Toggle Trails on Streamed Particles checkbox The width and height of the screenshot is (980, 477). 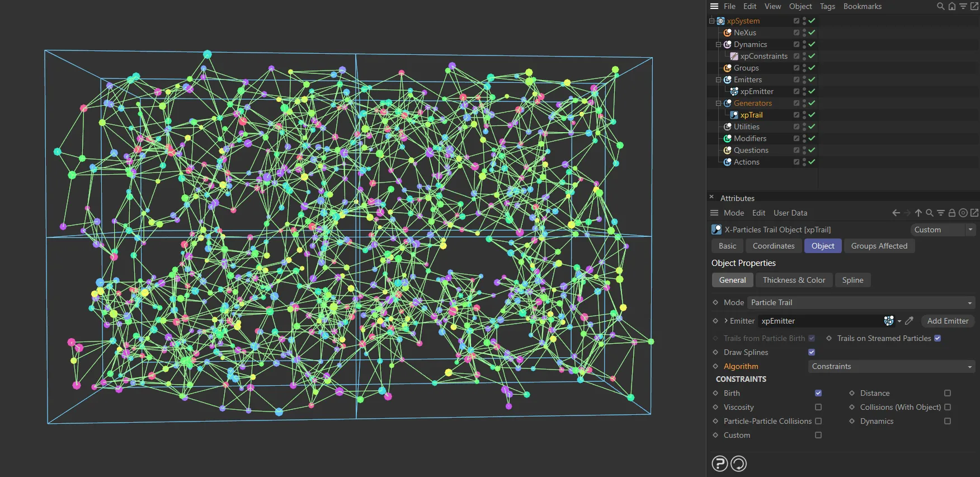[x=937, y=338]
